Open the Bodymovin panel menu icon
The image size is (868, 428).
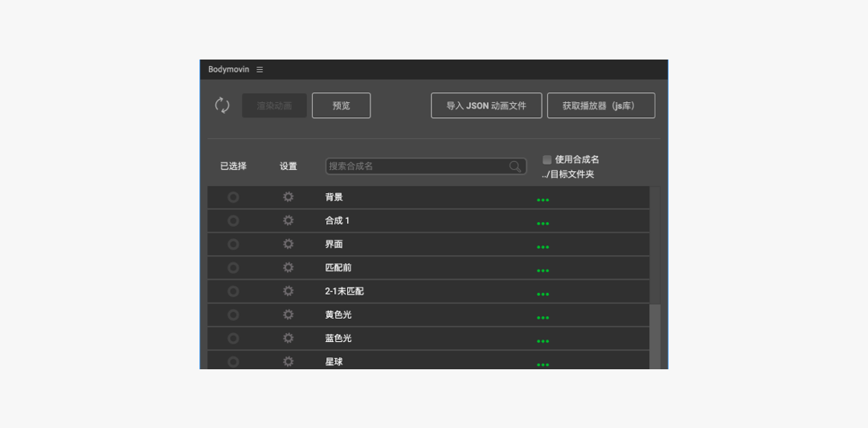[x=260, y=70]
